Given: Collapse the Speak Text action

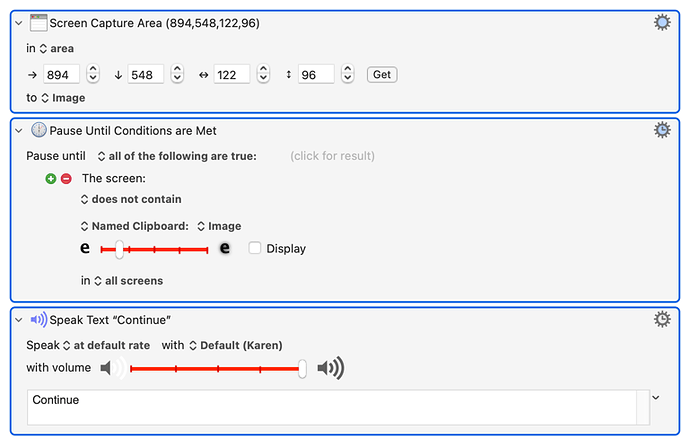Looking at the screenshot, I should [17, 320].
